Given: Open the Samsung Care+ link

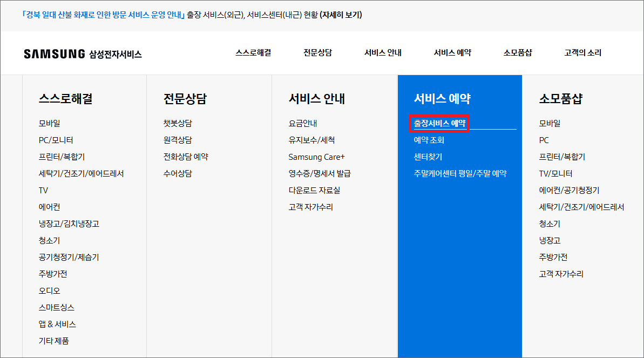Looking at the screenshot, I should 317,157.
